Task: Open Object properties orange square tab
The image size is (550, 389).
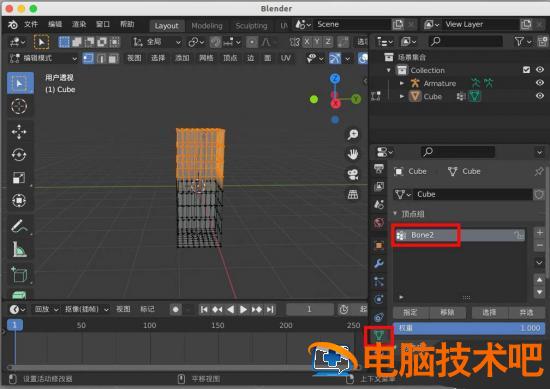Action: pos(379,245)
